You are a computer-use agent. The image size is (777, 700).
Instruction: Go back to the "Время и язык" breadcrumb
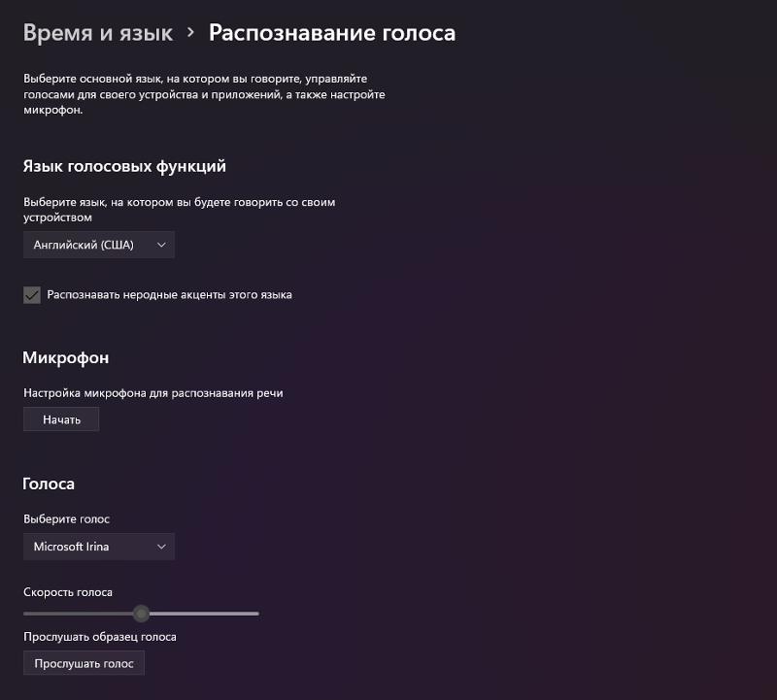(x=97, y=33)
